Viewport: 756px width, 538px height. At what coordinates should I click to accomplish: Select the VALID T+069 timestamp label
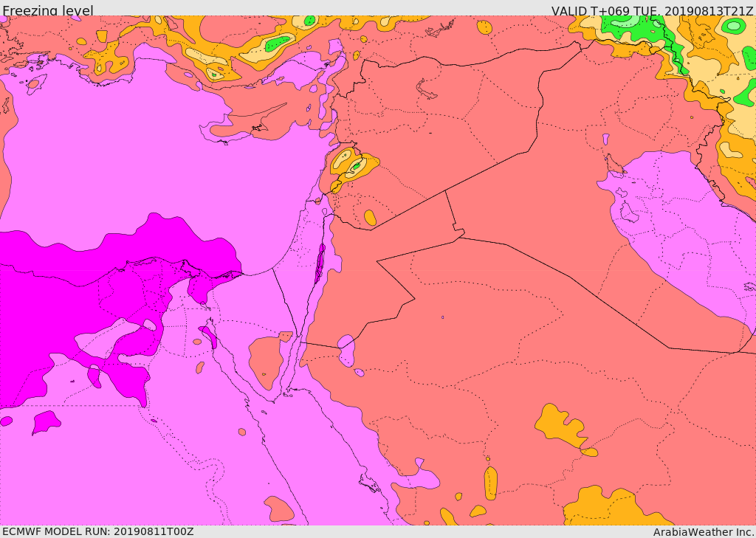pyautogui.click(x=652, y=10)
